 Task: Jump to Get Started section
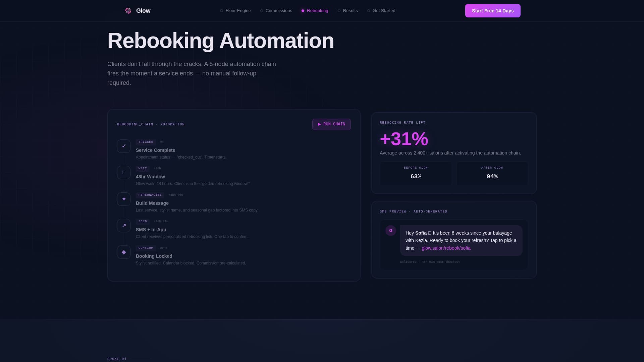coord(381,11)
